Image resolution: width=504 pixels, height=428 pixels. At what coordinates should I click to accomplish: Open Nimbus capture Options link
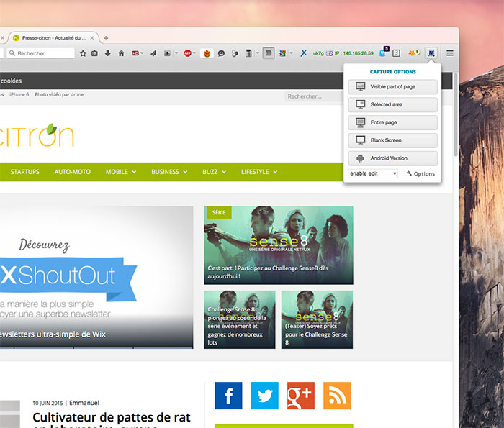point(420,173)
